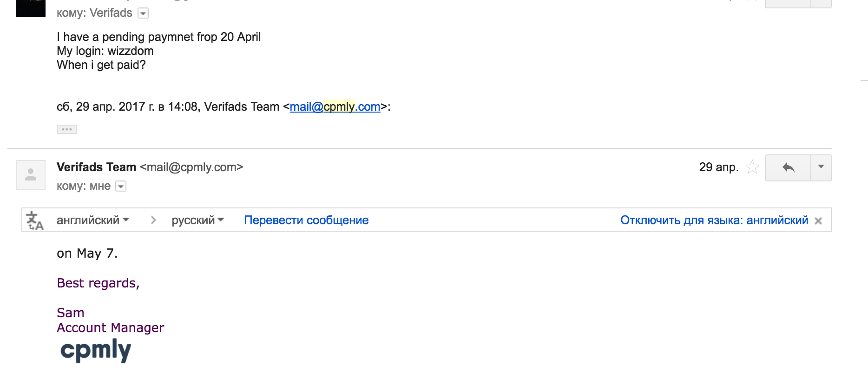Open the more options arrow beside reply
The height and width of the screenshot is (387, 868).
tap(821, 167)
